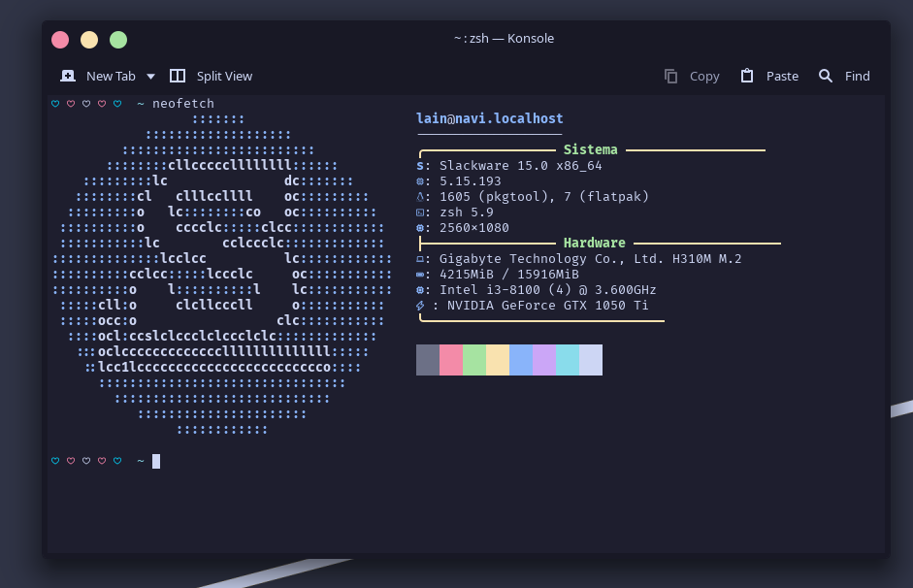Image resolution: width=913 pixels, height=588 pixels.
Task: Click the Paste clipboard icon
Action: pyautogui.click(x=746, y=76)
